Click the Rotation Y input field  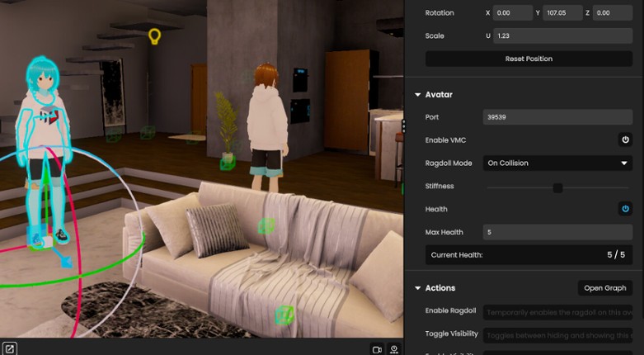[x=562, y=12]
